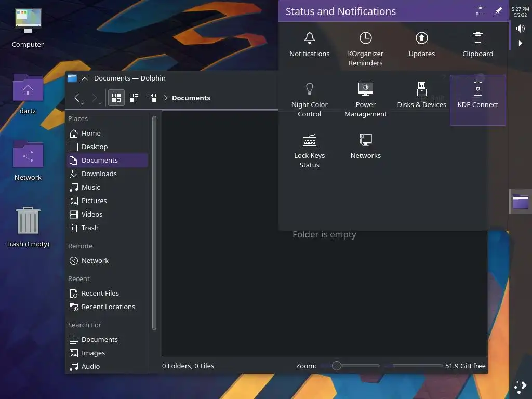Viewport: 532px width, 399px height.
Task: Open Power Management applet
Action: (365, 100)
